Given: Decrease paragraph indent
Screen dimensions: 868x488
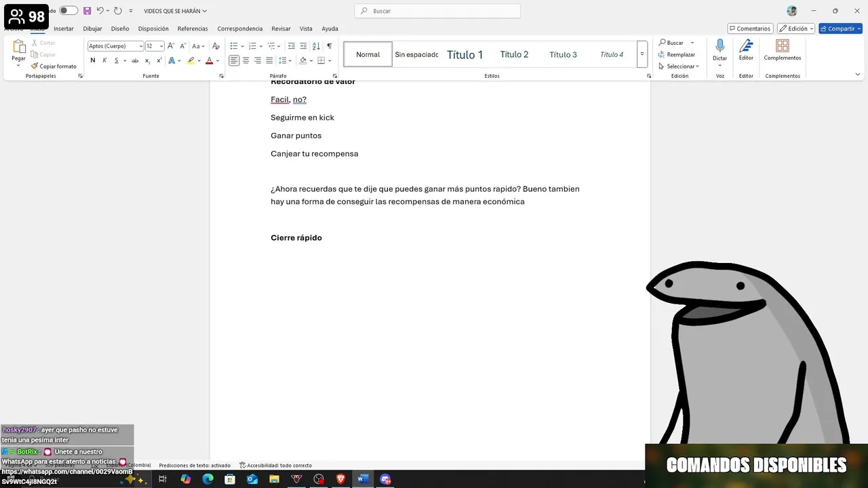Looking at the screenshot, I should coord(292,46).
